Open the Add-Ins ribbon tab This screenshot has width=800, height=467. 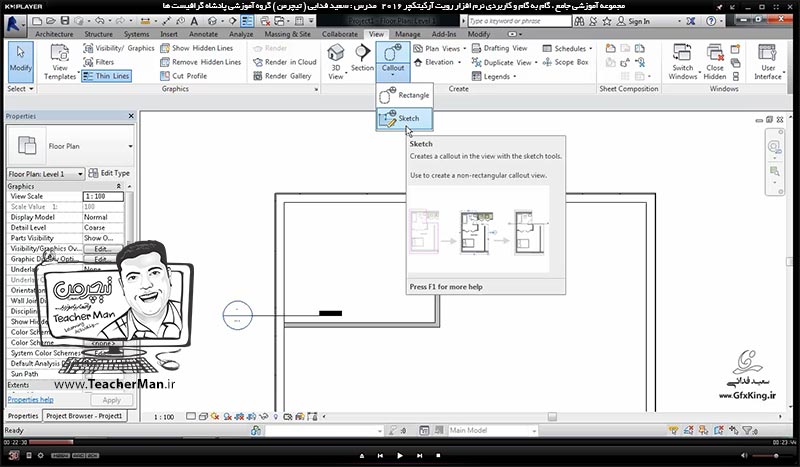[x=444, y=34]
